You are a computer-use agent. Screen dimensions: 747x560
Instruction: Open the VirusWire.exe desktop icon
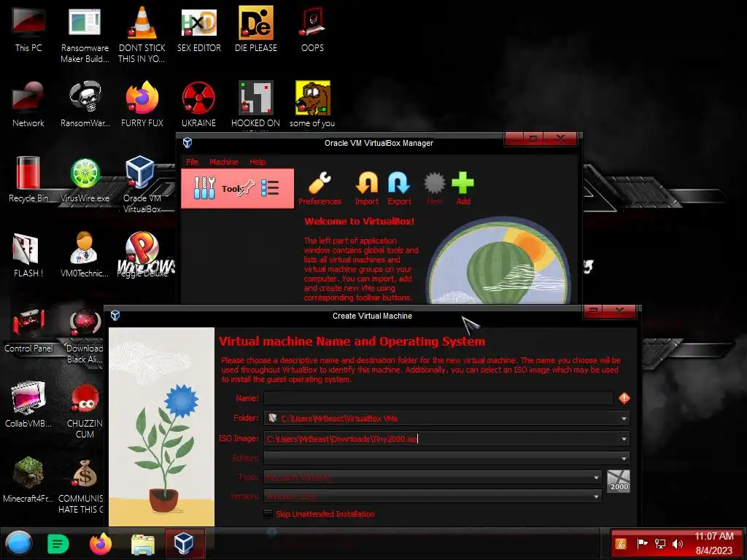click(x=85, y=180)
